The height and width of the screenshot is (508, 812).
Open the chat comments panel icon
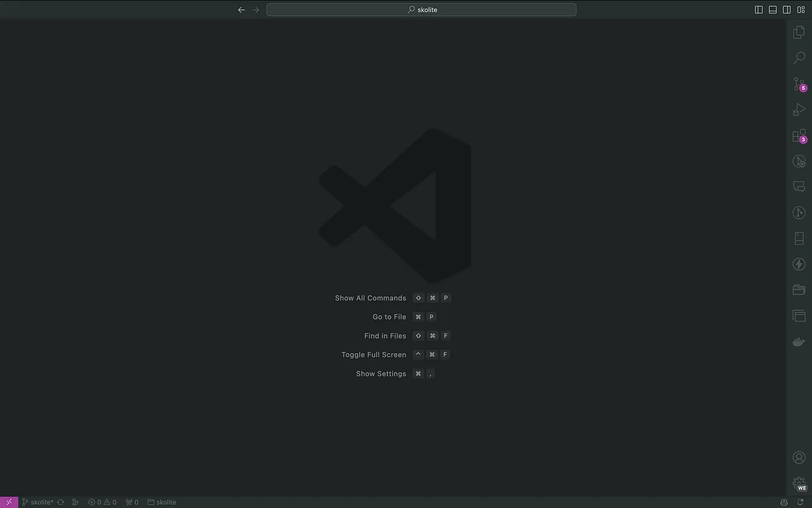coord(799,187)
